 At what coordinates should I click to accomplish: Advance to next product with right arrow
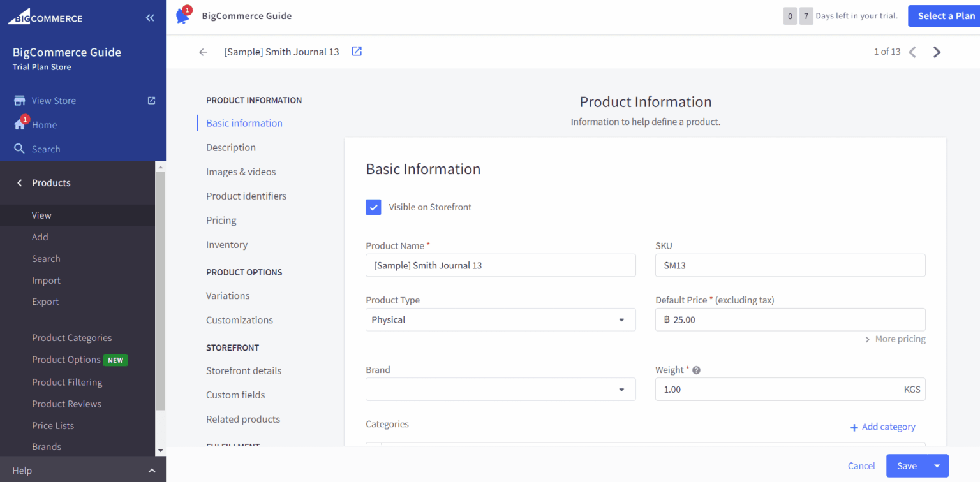[936, 52]
